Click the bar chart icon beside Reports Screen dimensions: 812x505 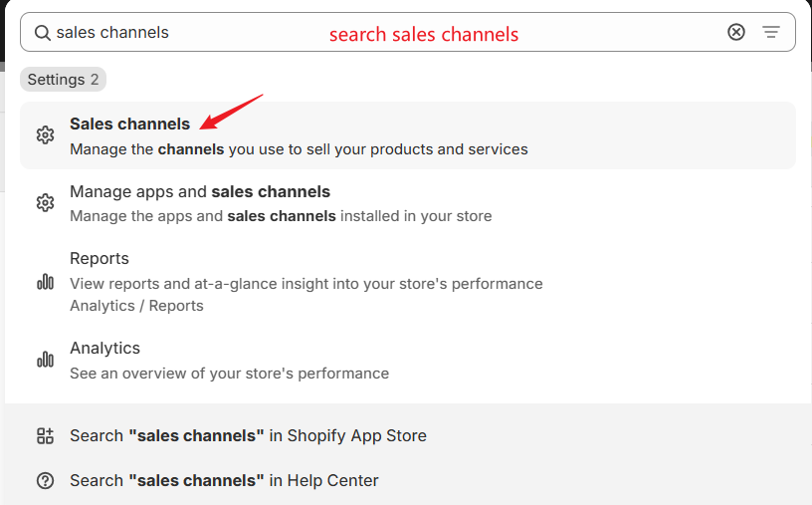pyautogui.click(x=45, y=282)
